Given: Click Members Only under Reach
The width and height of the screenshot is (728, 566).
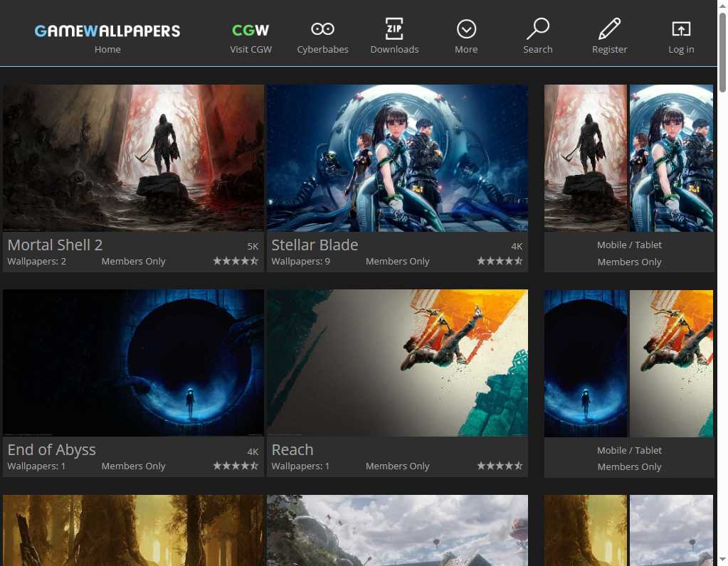Looking at the screenshot, I should click(x=397, y=466).
